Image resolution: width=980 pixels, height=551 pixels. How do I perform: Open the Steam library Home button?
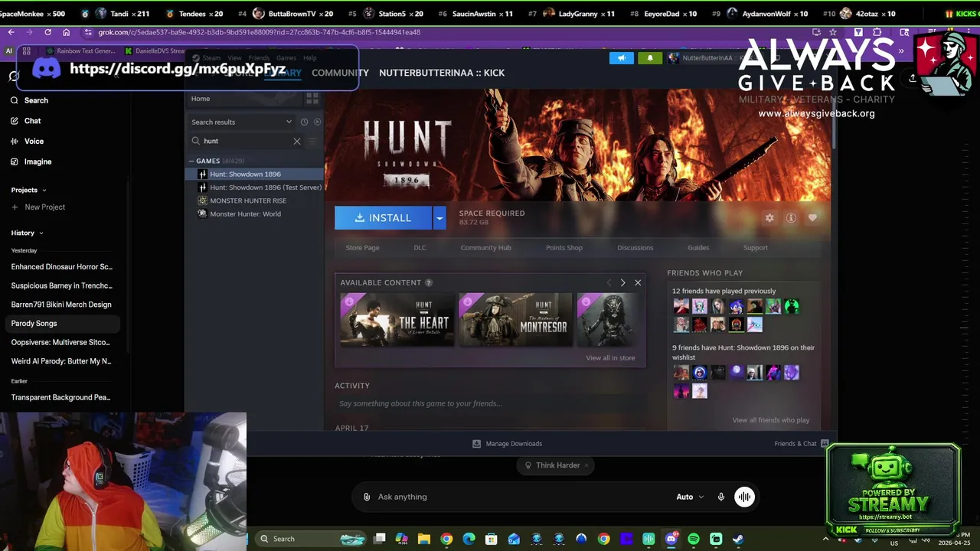click(x=201, y=99)
